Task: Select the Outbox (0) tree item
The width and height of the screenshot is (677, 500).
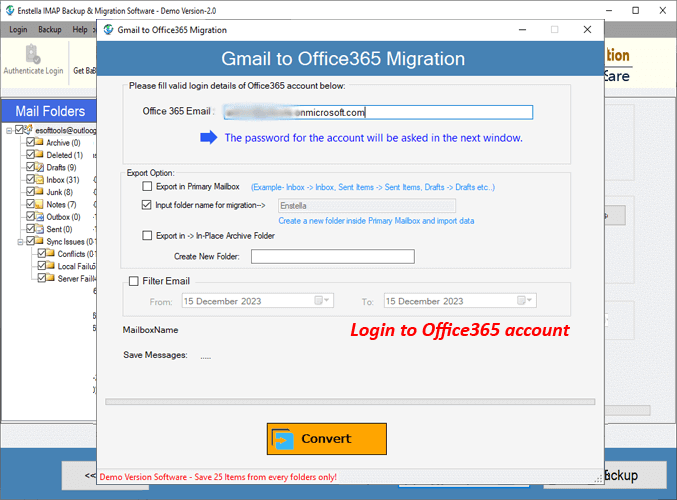Action: click(x=63, y=217)
